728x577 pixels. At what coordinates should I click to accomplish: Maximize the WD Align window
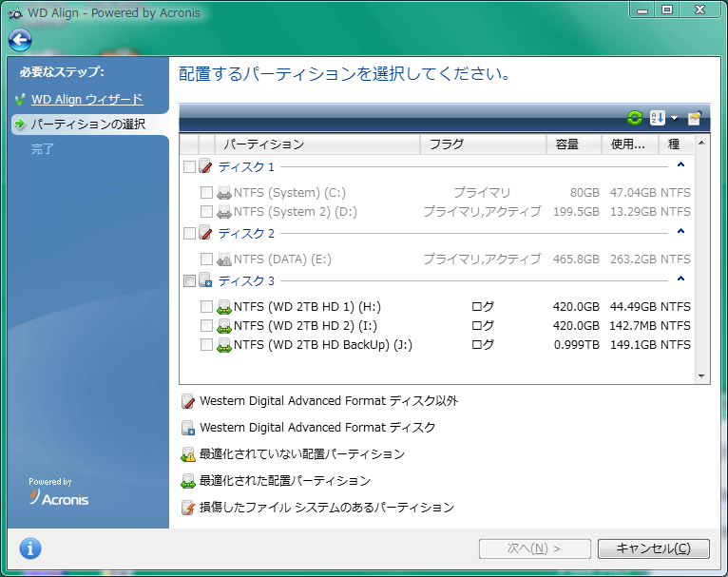667,10
